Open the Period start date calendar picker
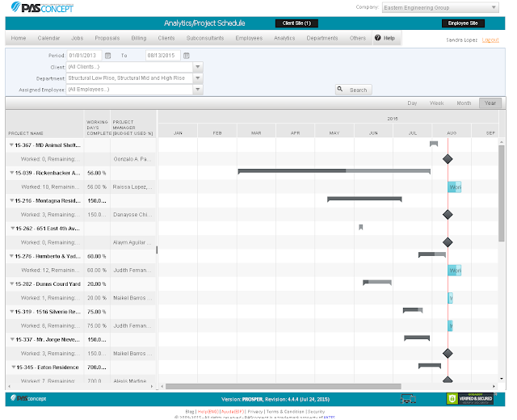The height and width of the screenshot is (420, 517). click(x=107, y=56)
